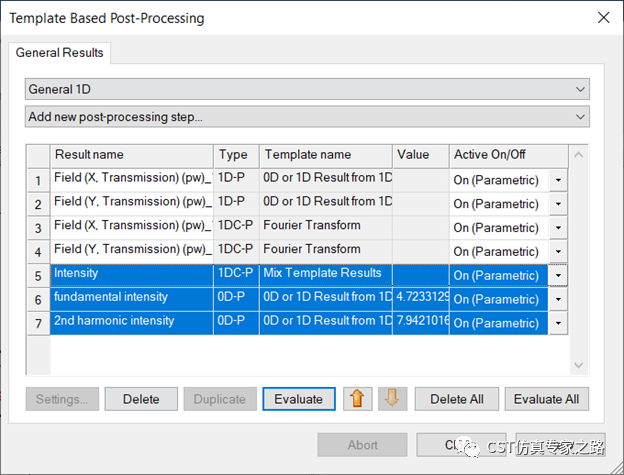The height and width of the screenshot is (475, 624).
Task: Open Active dropdown arrow for row 4
Action: click(558, 252)
